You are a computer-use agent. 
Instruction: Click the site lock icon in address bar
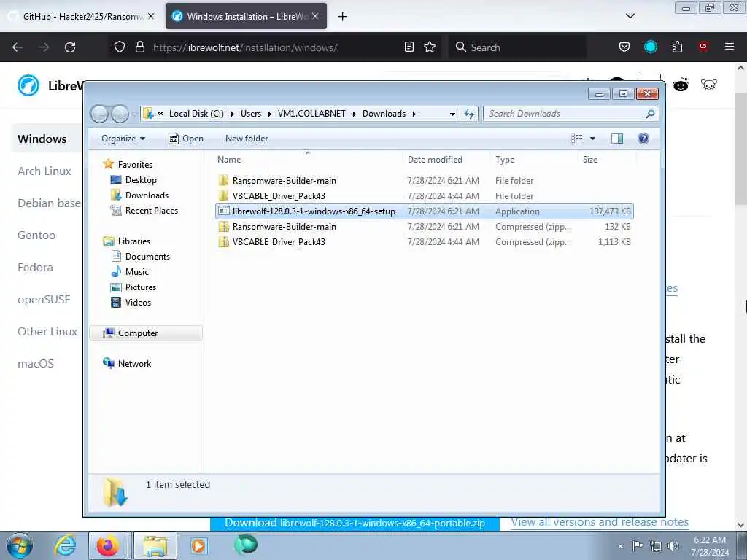[139, 47]
